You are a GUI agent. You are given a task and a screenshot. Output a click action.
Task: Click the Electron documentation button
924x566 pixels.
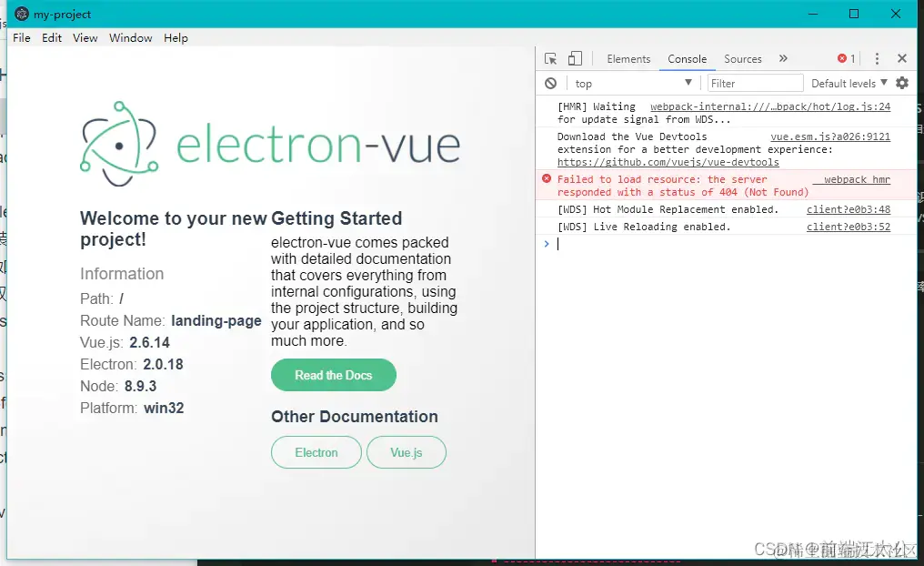coord(316,452)
